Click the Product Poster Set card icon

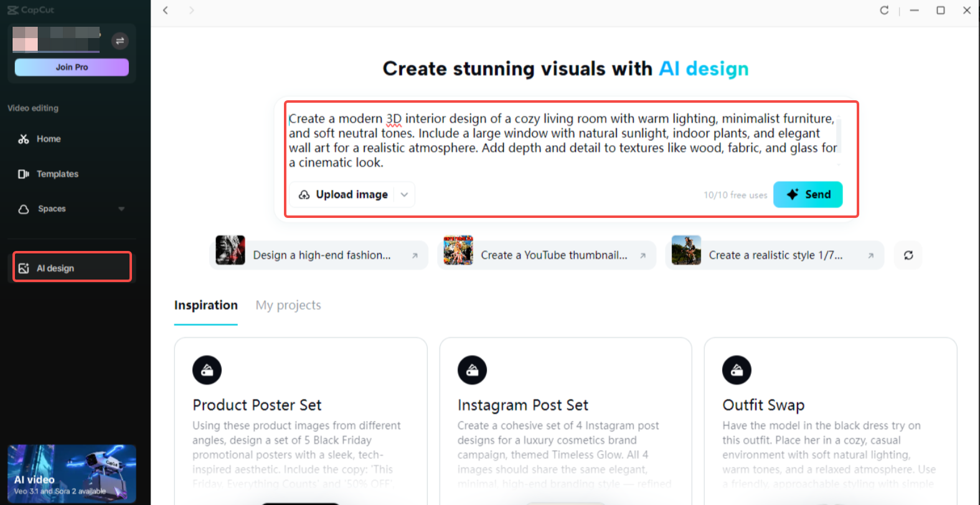point(207,370)
